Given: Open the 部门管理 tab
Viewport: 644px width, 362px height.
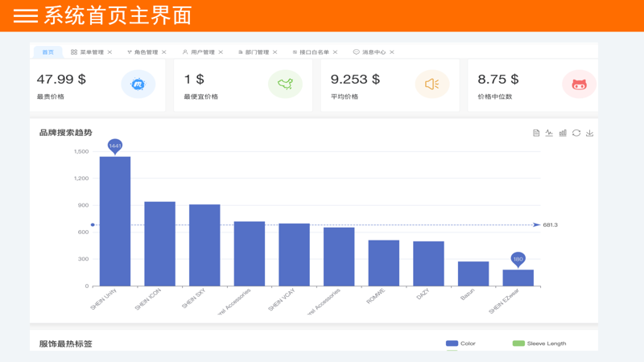Looking at the screenshot, I should 257,52.
